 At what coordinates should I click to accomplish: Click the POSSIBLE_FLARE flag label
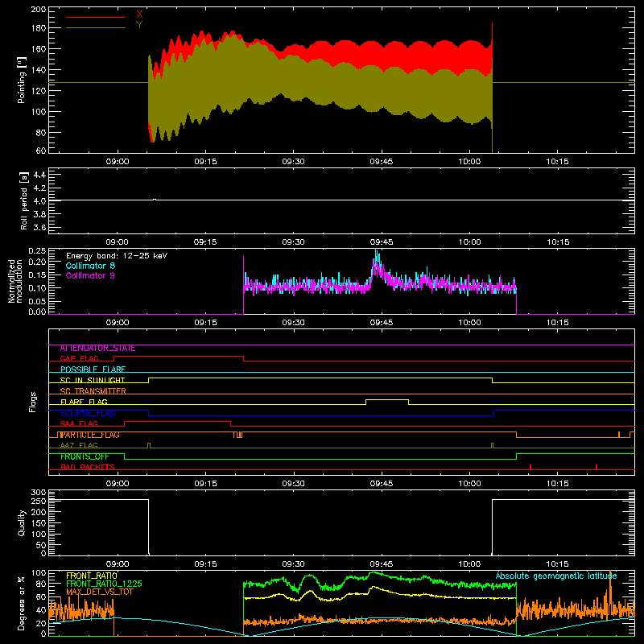93,369
